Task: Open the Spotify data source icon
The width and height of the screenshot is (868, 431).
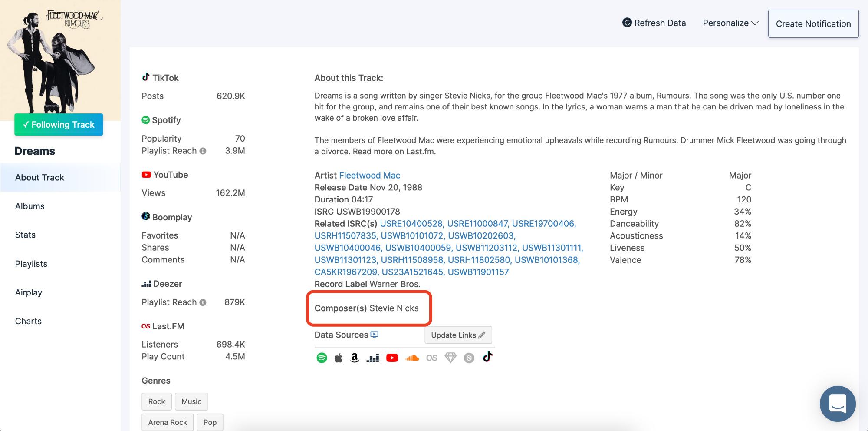Action: pyautogui.click(x=322, y=358)
